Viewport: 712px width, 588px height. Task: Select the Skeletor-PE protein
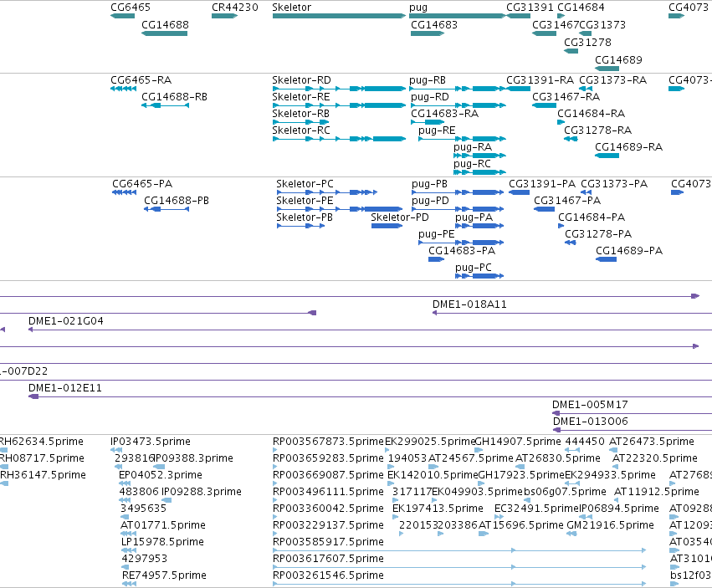340,209
